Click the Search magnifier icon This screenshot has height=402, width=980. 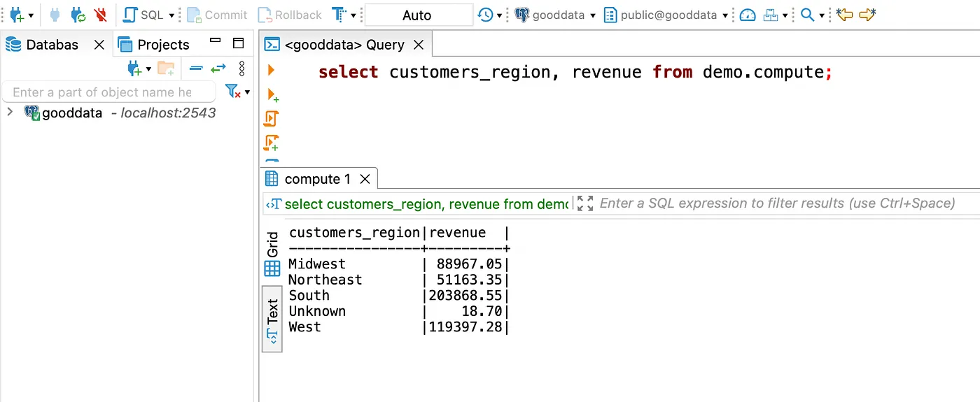click(808, 15)
